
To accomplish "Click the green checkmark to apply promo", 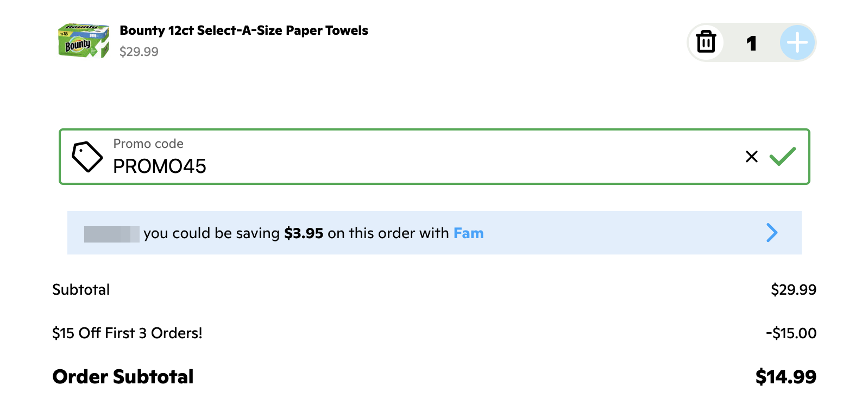I will pyautogui.click(x=782, y=157).
